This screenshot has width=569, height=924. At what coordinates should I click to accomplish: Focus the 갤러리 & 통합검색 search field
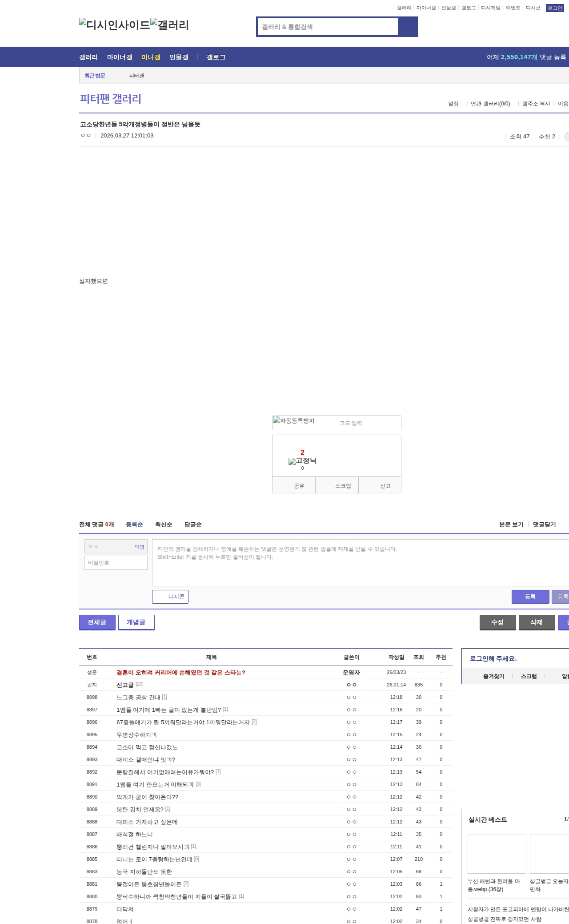(328, 27)
